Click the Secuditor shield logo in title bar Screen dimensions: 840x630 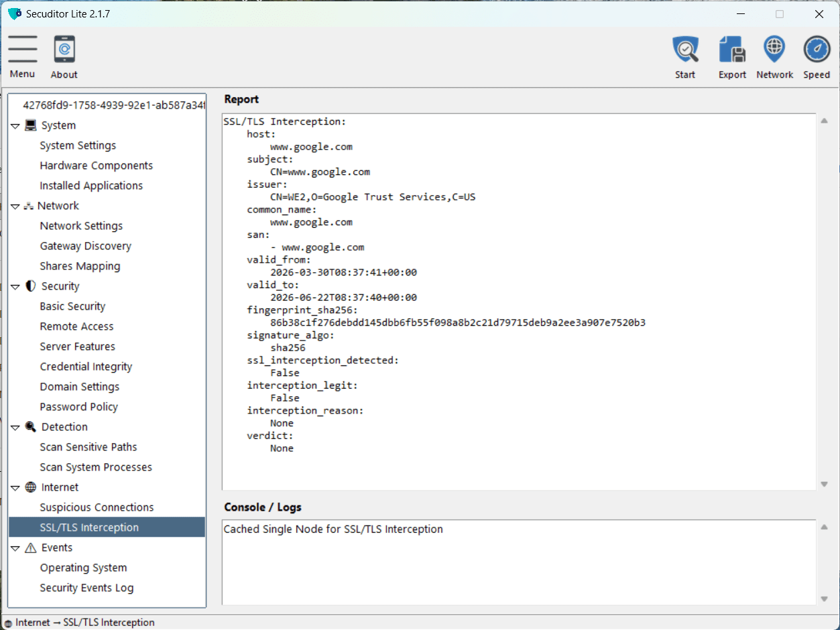15,14
